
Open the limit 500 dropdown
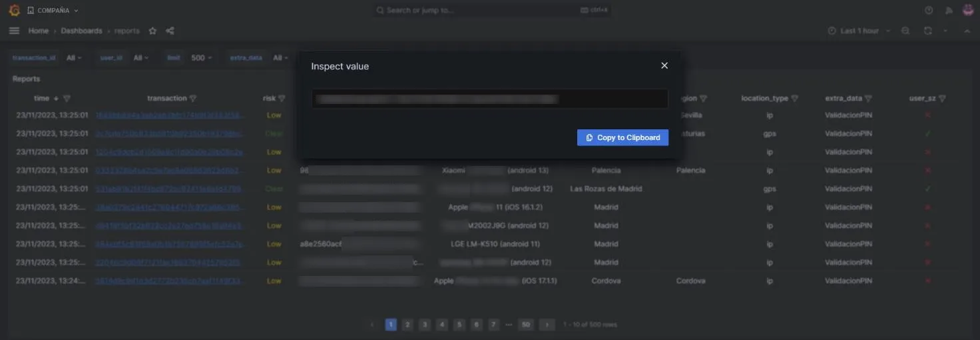pyautogui.click(x=202, y=58)
